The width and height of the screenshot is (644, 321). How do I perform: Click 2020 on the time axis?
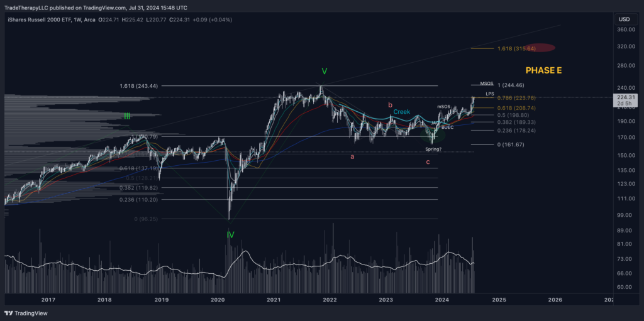tap(218, 300)
